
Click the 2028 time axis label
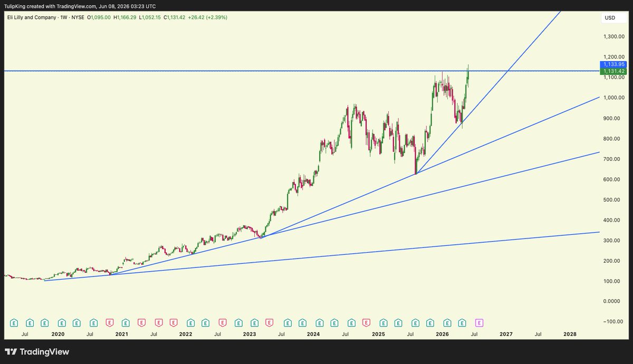[570, 334]
